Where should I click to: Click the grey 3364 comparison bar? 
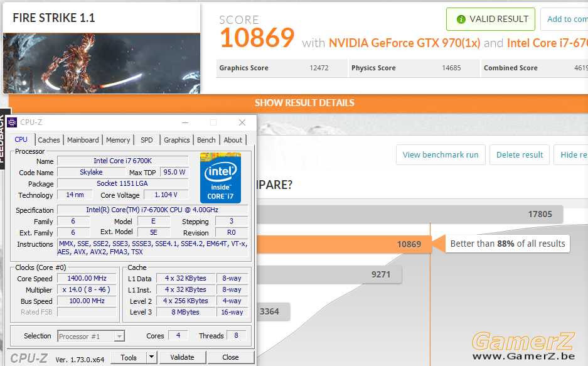(274, 311)
